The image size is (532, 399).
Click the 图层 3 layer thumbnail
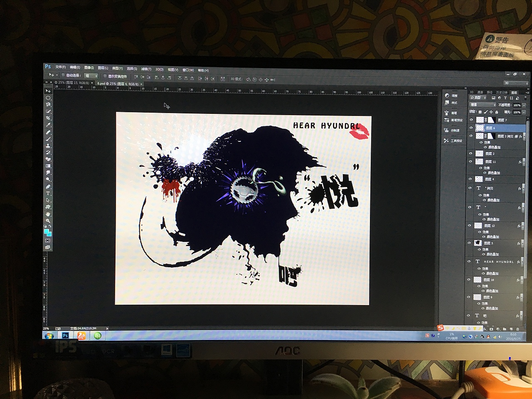click(x=477, y=243)
